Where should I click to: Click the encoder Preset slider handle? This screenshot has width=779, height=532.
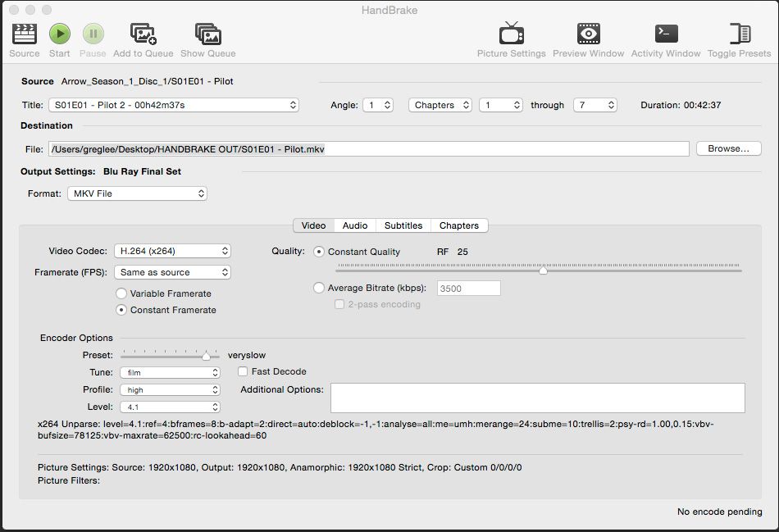[206, 356]
